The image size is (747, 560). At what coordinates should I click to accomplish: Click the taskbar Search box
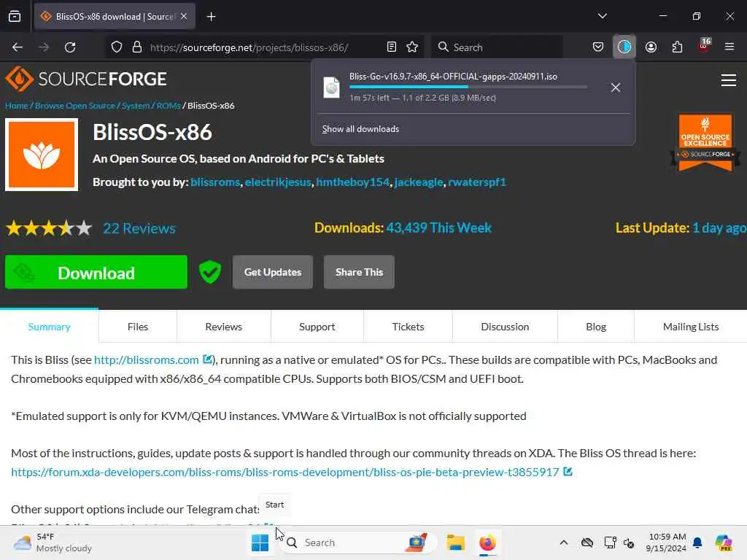(357, 542)
